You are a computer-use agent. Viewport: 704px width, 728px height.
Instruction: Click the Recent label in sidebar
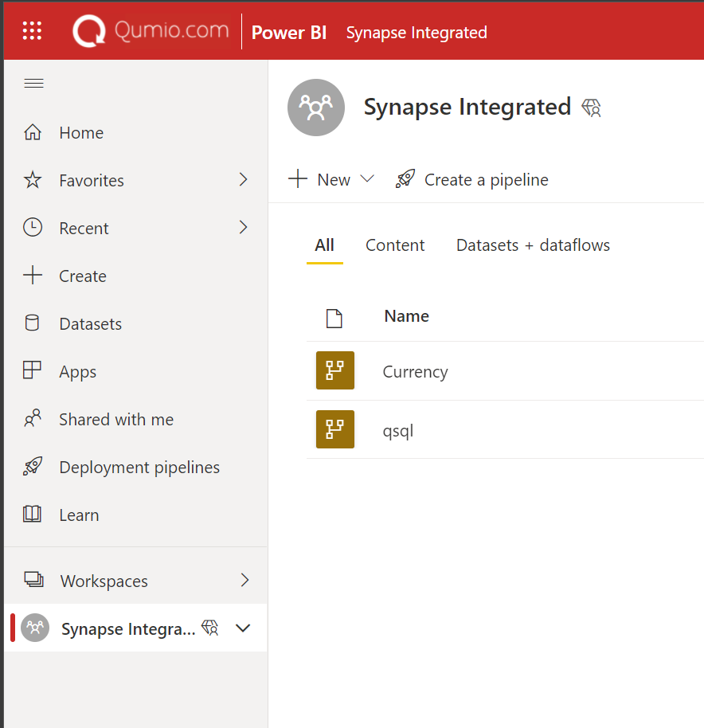tap(84, 228)
